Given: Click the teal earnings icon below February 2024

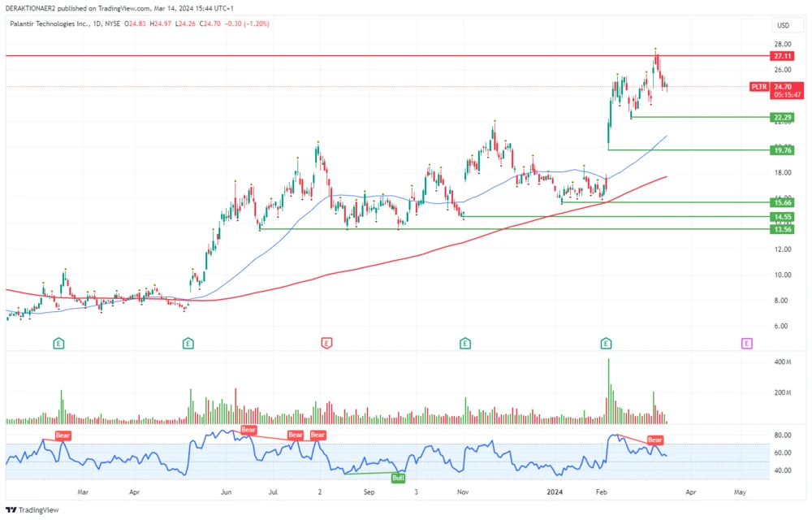Looking at the screenshot, I should pos(605,343).
